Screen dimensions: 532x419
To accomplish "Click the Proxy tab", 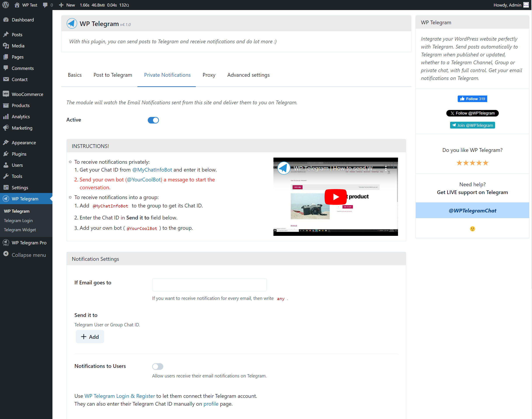I will click(x=209, y=75).
